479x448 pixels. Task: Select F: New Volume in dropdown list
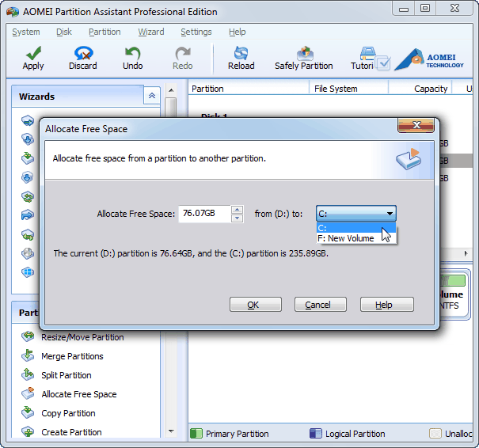356,238
